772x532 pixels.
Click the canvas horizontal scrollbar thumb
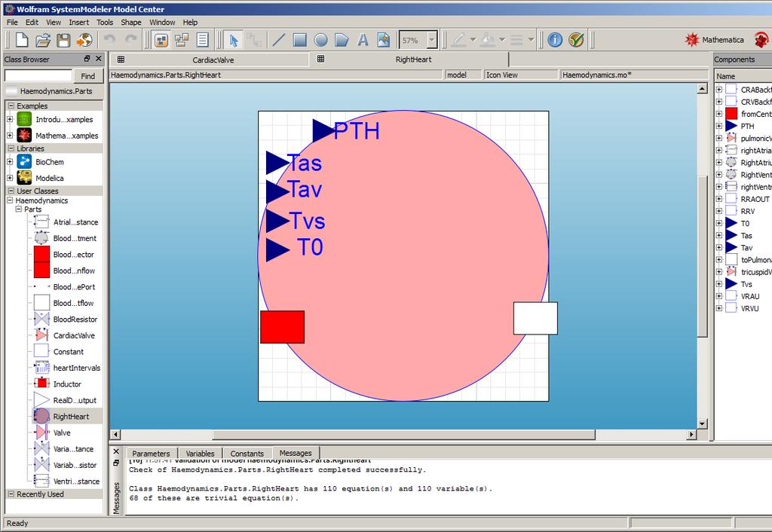point(404,435)
